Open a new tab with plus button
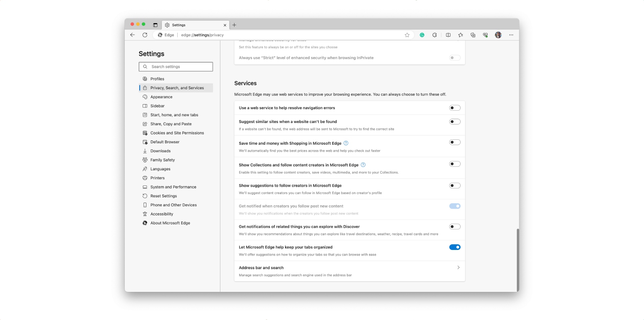The width and height of the screenshot is (644, 320). tap(234, 25)
